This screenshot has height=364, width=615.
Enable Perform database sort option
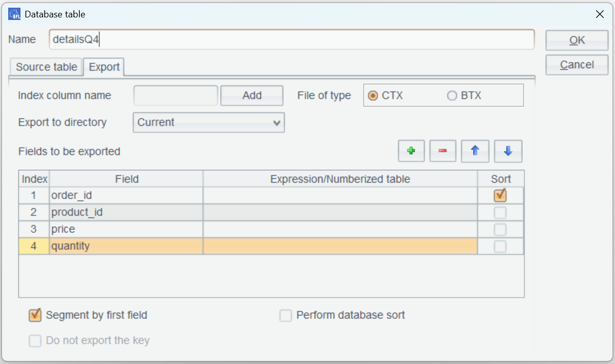pyautogui.click(x=285, y=315)
